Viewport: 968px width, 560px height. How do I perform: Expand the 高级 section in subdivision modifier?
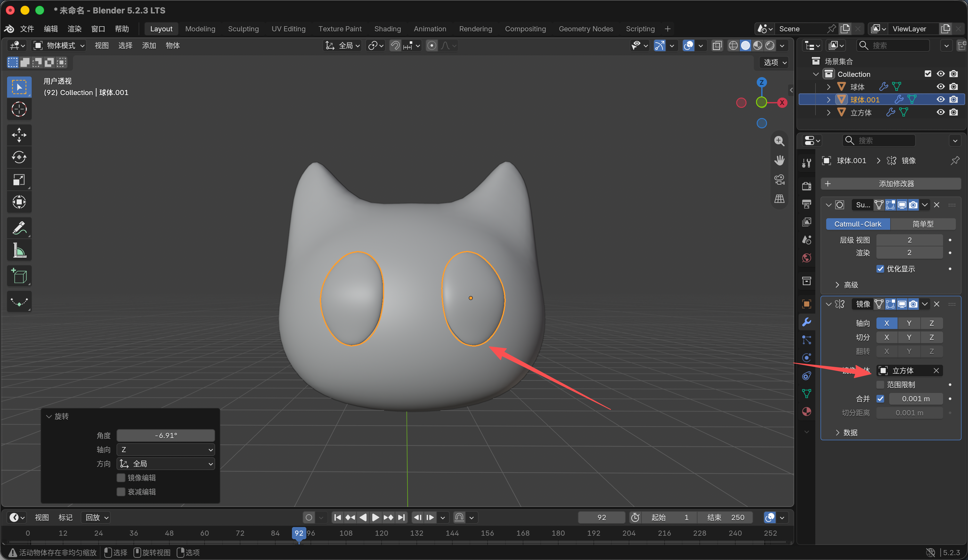(846, 285)
